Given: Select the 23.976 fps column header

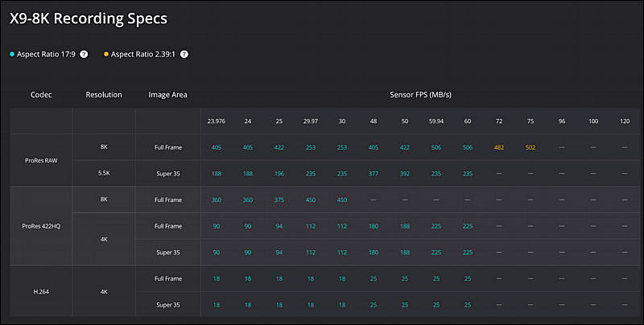Looking at the screenshot, I should point(217,121).
